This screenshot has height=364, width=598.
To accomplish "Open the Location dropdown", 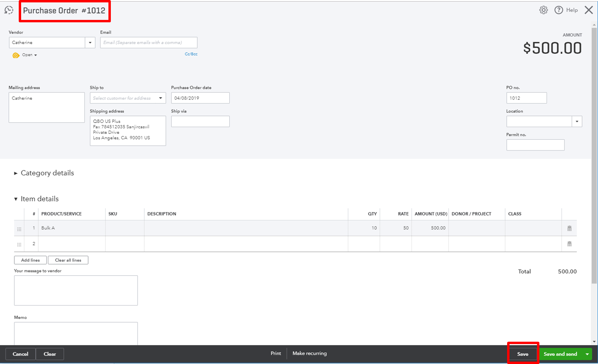I will pos(577,121).
